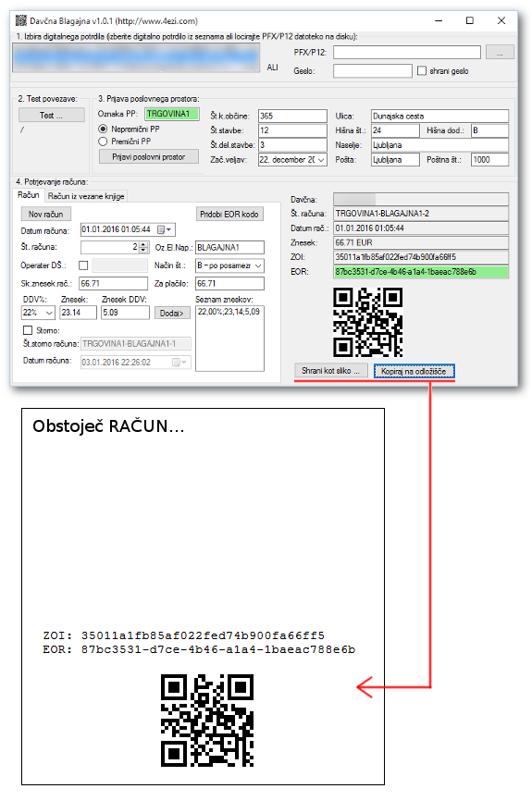Click the 'Znesek' field with 23.14
532x801 pixels.
pyautogui.click(x=79, y=312)
